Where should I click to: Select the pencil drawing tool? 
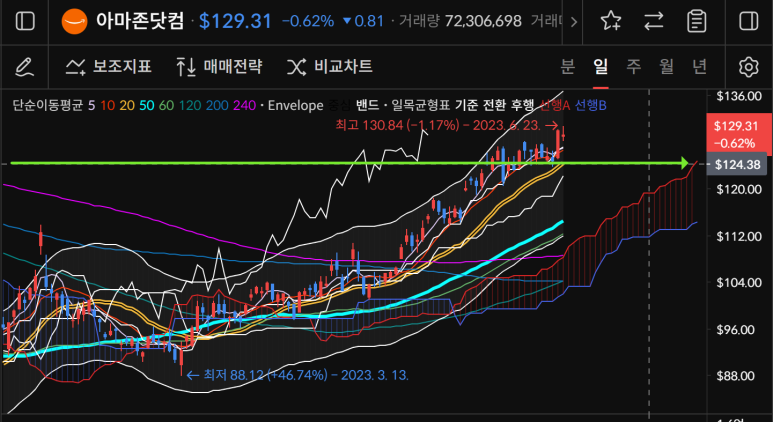click(x=24, y=67)
